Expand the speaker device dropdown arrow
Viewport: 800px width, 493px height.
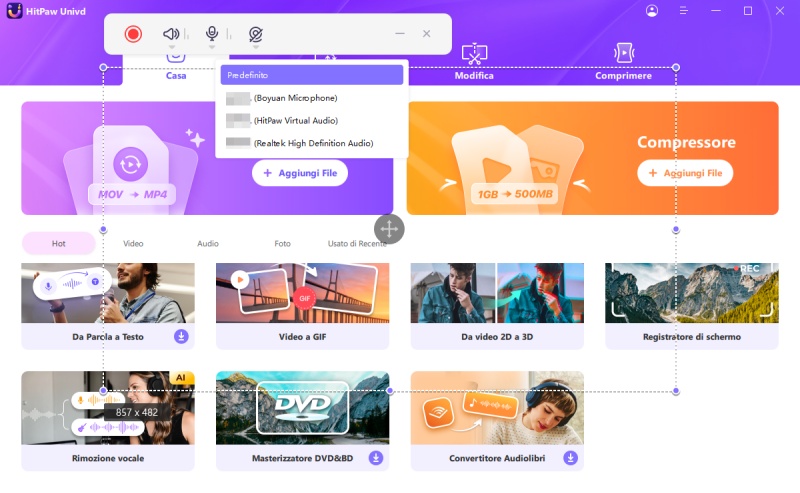coord(171,47)
